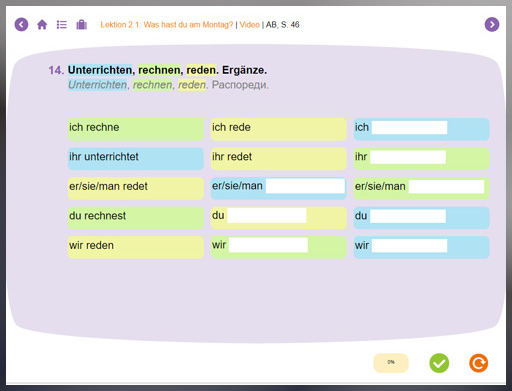The height and width of the screenshot is (391, 512).
Task: Click the blue 'wir' input field
Action: 409,246
